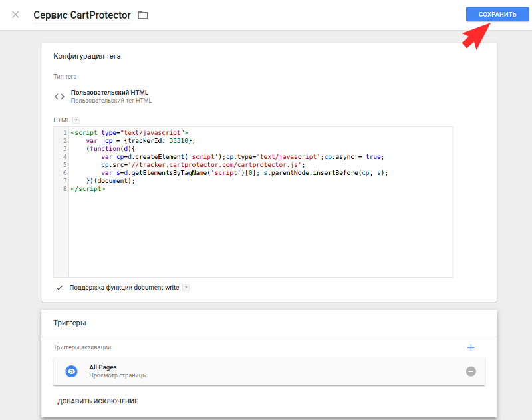Click 'Просмотр страницы' trigger type text

tap(118, 375)
